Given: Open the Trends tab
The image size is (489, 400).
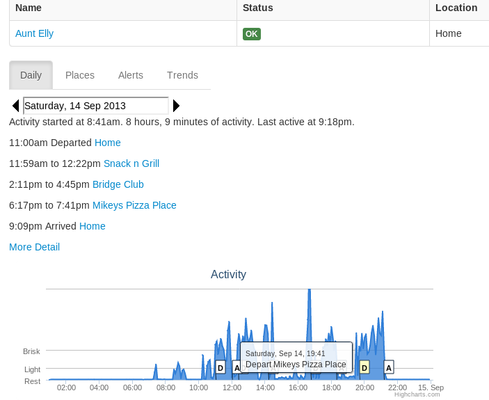Looking at the screenshot, I should (x=183, y=75).
